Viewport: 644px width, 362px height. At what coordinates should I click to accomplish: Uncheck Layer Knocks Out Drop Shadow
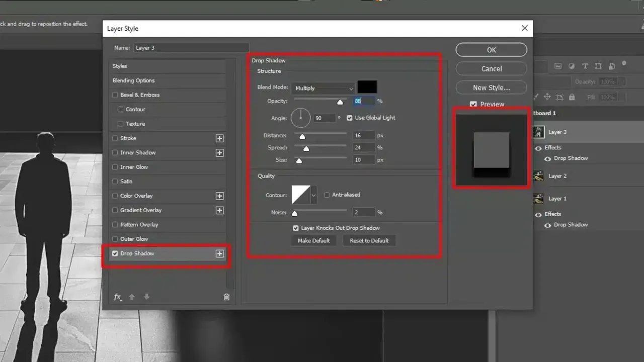click(x=296, y=228)
